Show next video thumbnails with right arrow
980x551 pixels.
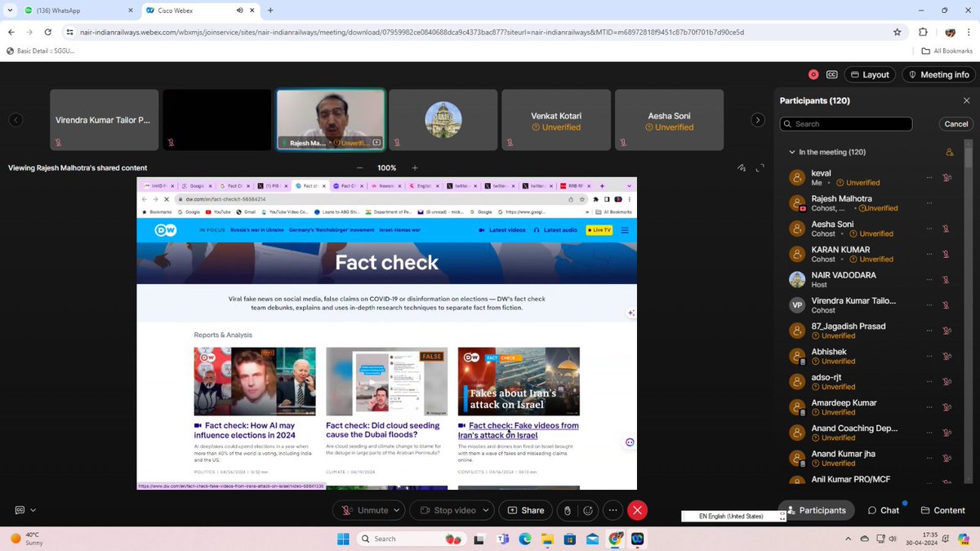point(758,120)
